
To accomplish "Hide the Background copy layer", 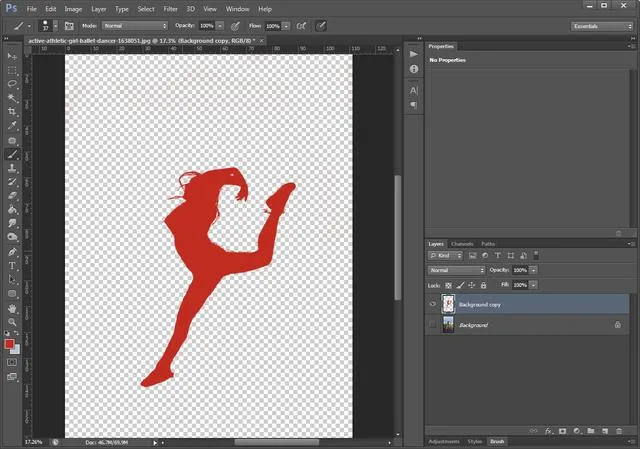I will pos(433,304).
